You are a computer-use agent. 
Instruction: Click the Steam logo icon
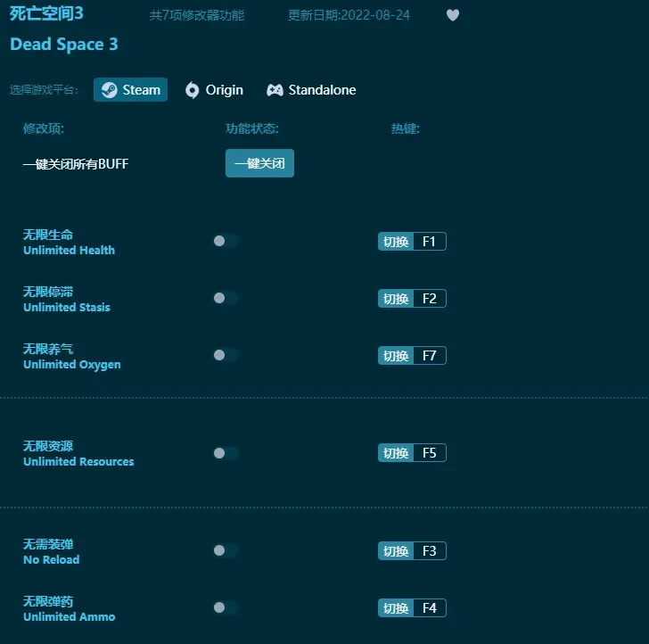pyautogui.click(x=110, y=90)
